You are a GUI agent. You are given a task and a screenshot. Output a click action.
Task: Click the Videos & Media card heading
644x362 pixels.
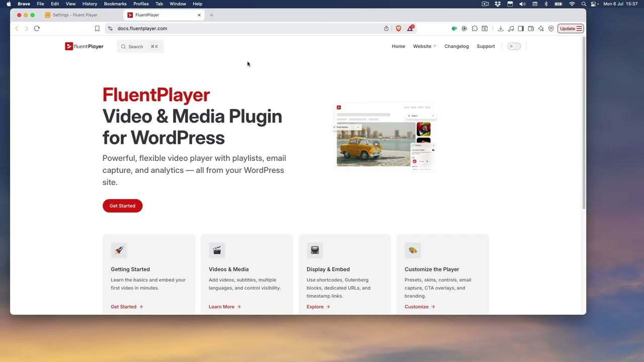[x=228, y=269]
